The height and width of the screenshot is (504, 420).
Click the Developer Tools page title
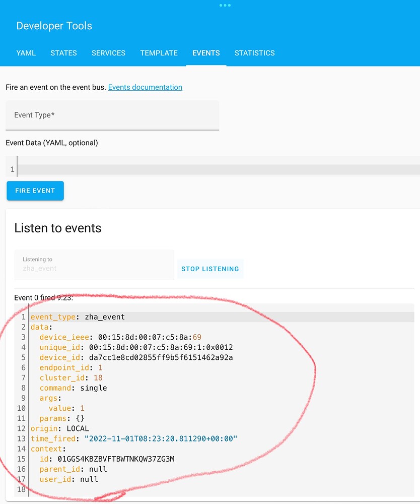(54, 26)
